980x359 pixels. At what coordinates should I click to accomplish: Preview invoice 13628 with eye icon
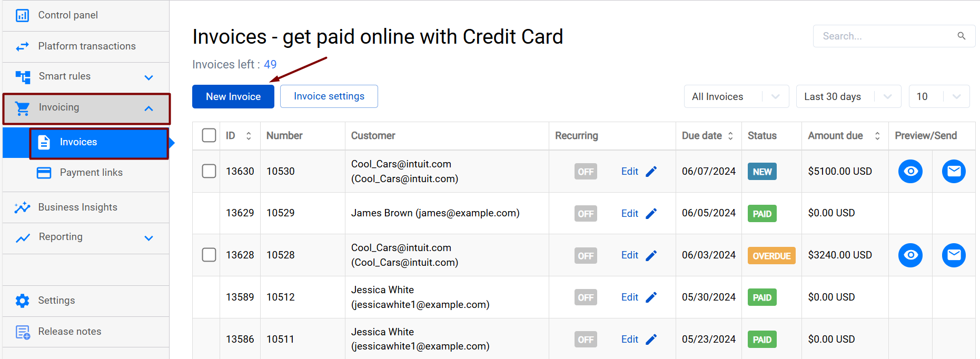(x=910, y=255)
